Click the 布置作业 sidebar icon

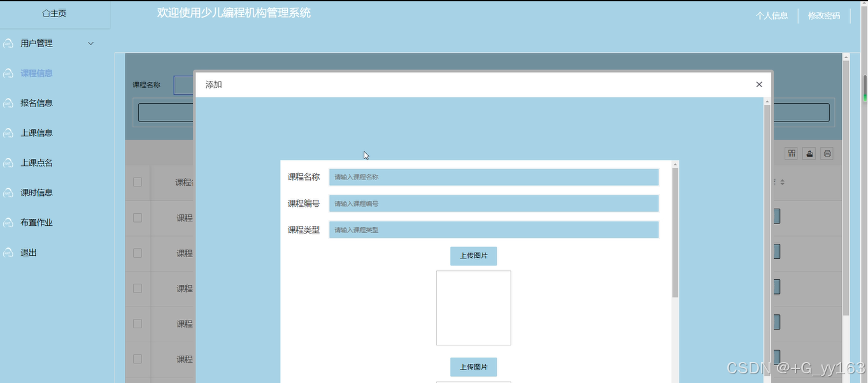tap(8, 223)
